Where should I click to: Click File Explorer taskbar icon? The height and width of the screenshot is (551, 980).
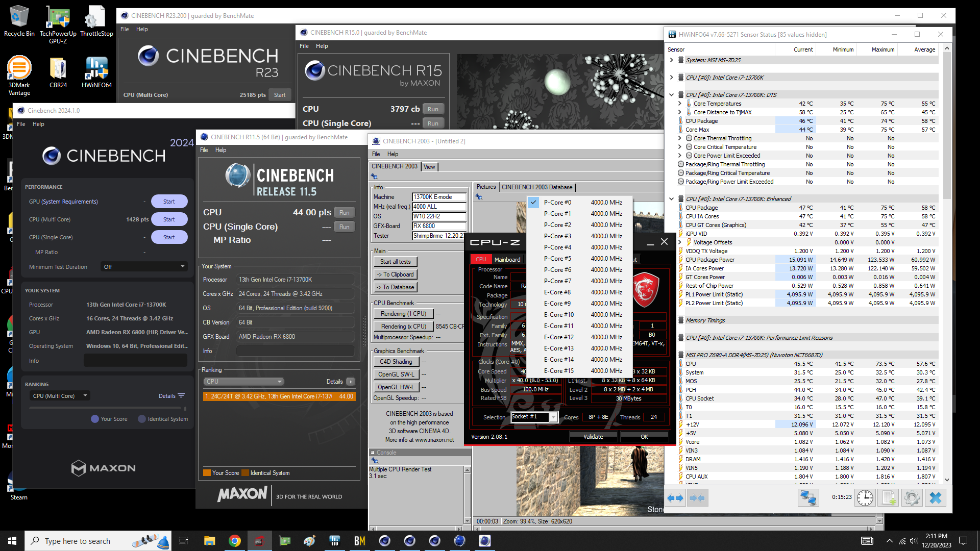[x=209, y=541]
